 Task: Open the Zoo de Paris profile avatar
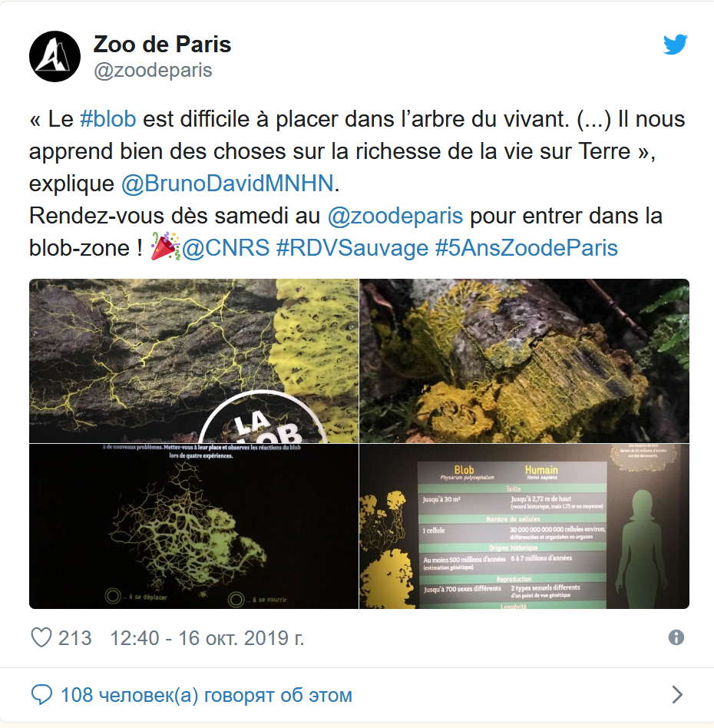(55, 57)
